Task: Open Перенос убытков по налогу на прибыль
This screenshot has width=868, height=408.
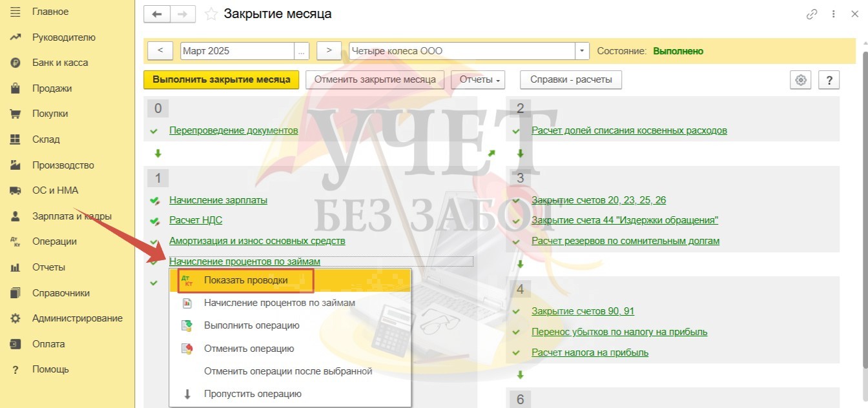Action: click(x=619, y=332)
